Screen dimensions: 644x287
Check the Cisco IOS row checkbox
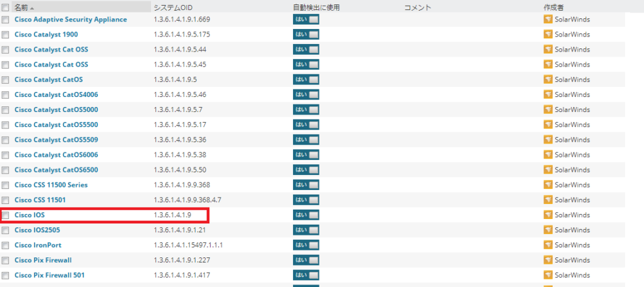[x=5, y=215]
